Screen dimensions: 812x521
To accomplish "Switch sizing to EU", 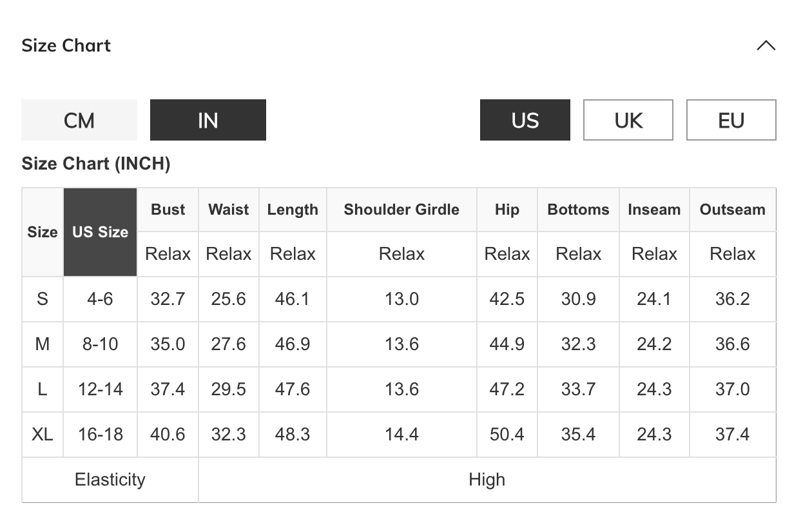I will pyautogui.click(x=731, y=120).
